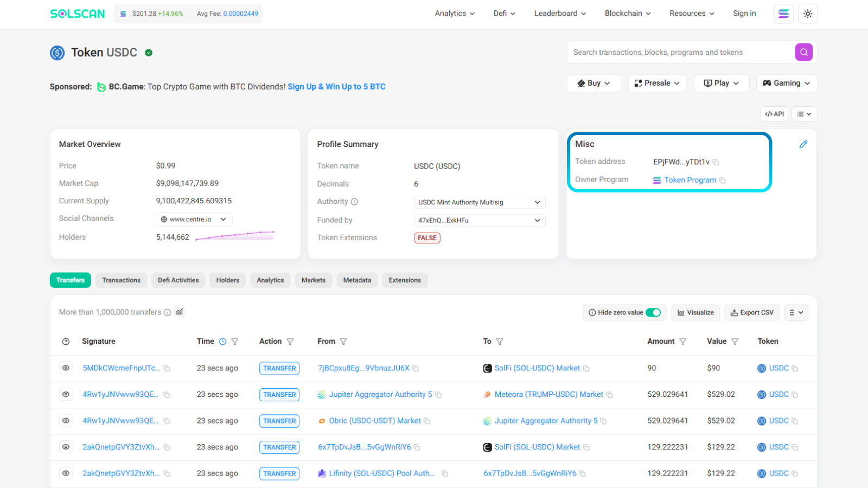Toggle time format clock icon
This screenshot has width=868, height=488.
coord(222,342)
